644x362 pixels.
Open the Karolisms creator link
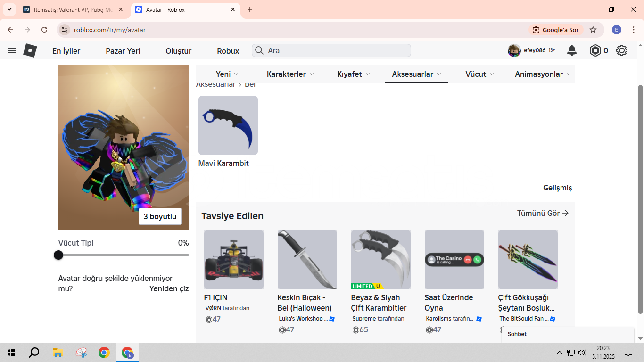[438, 319]
